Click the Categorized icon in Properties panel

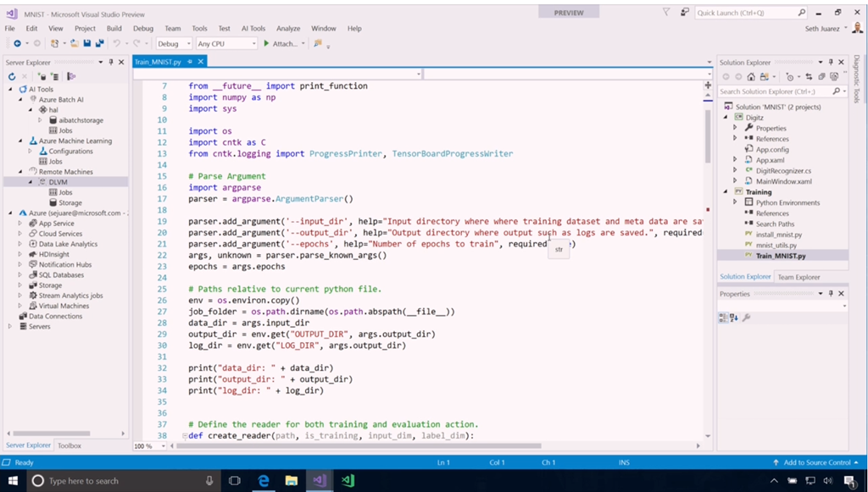click(x=725, y=318)
